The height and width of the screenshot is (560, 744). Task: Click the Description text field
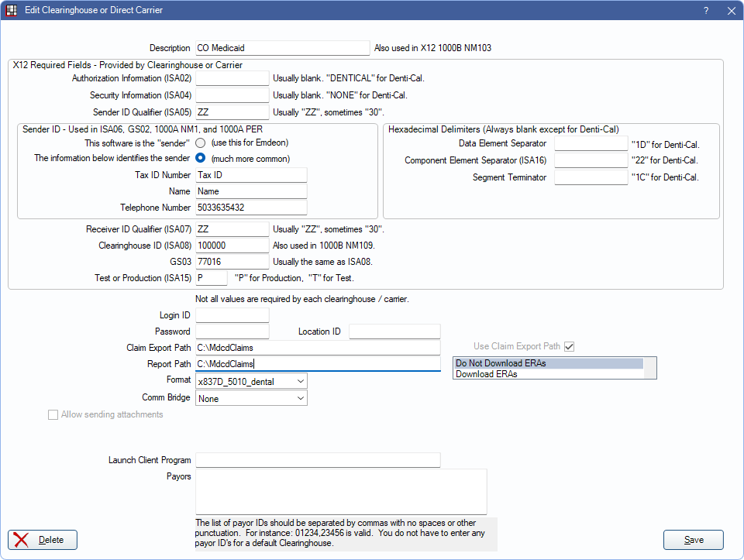pos(282,48)
